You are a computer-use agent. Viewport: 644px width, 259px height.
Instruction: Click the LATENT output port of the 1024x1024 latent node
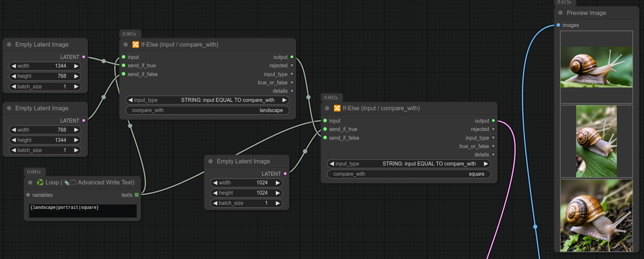tap(285, 174)
